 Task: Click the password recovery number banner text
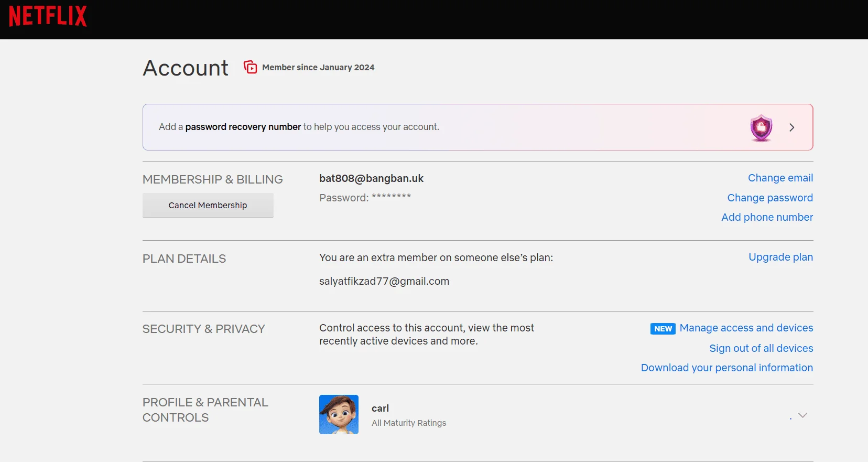(299, 127)
